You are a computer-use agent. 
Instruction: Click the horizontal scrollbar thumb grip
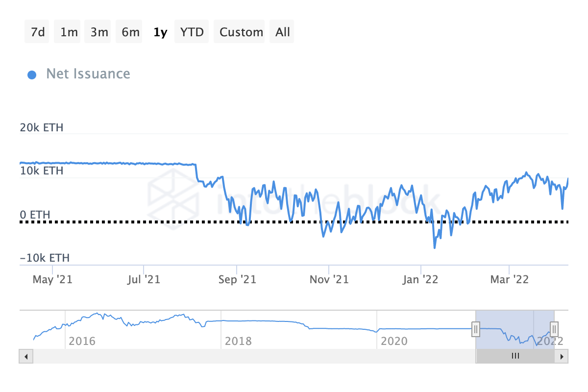coord(515,356)
